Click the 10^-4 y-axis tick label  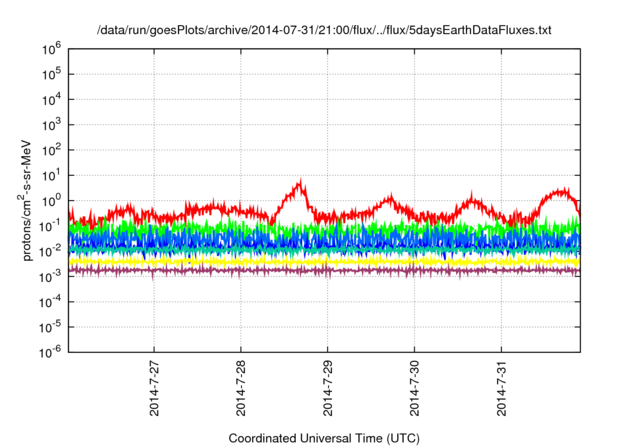pyautogui.click(x=51, y=302)
